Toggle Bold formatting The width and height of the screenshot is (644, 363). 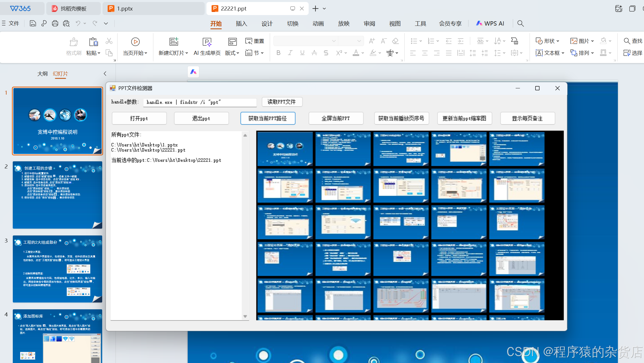(278, 53)
